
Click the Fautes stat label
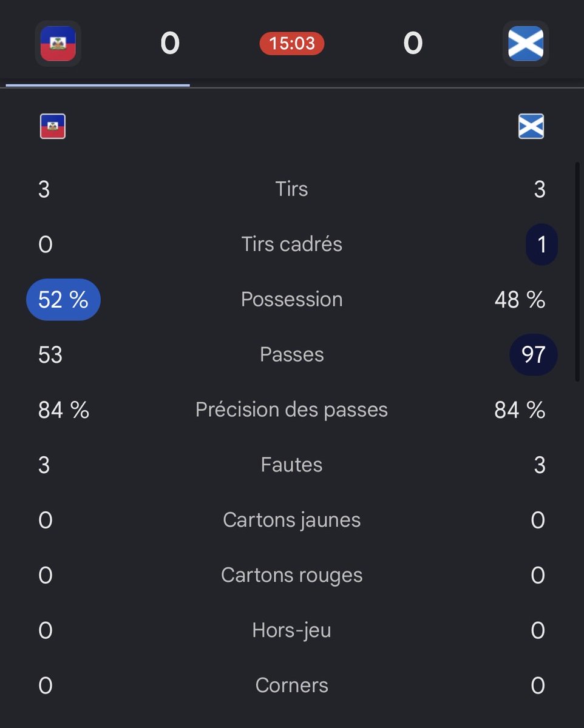292,465
